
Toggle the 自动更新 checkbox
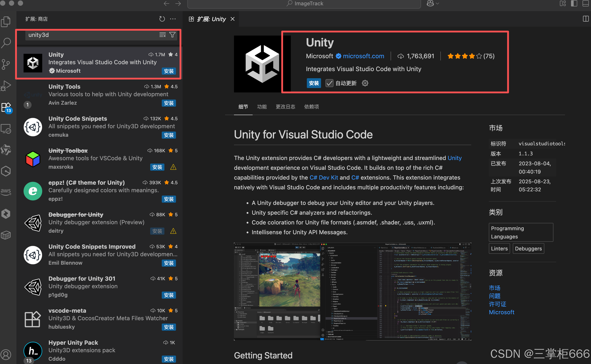pyautogui.click(x=329, y=83)
